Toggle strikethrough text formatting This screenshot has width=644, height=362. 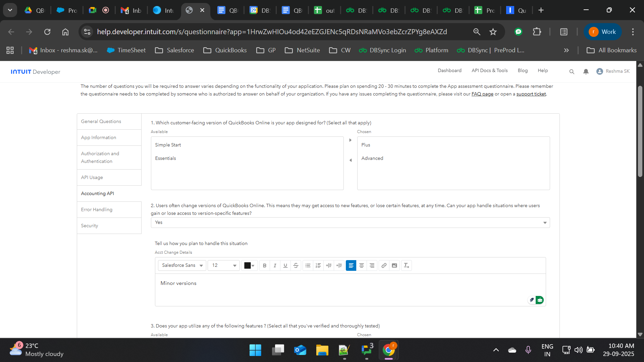(296, 265)
